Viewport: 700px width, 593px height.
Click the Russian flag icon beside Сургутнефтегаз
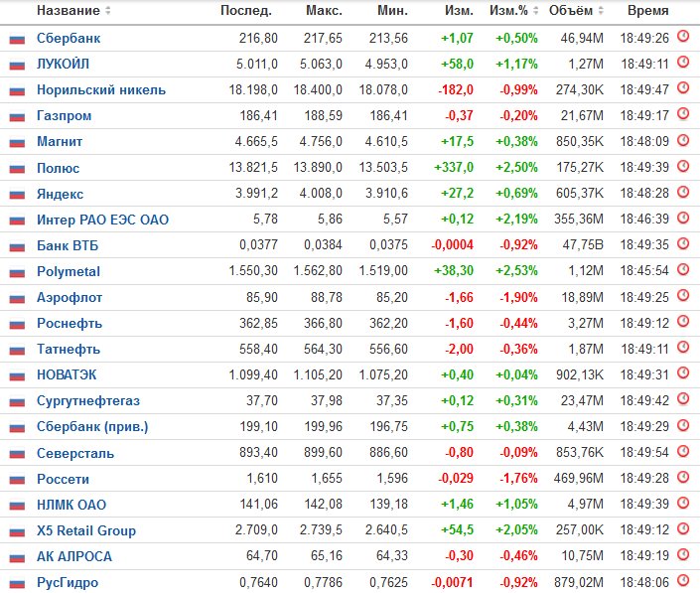[x=17, y=402]
